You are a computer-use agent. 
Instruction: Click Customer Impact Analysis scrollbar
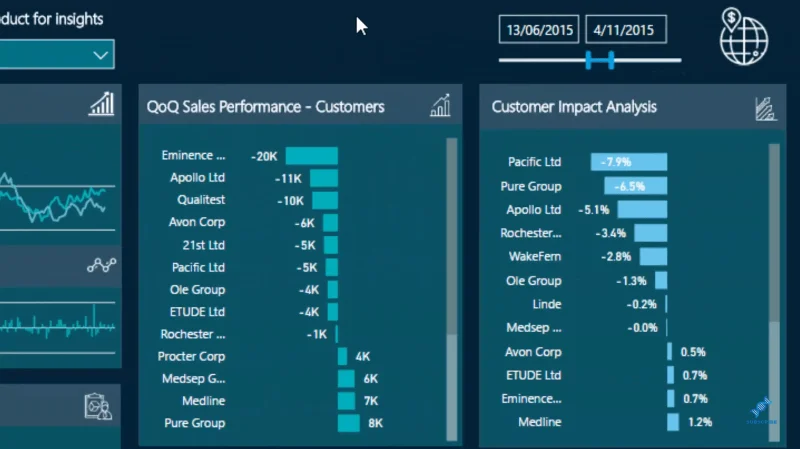tap(774, 292)
